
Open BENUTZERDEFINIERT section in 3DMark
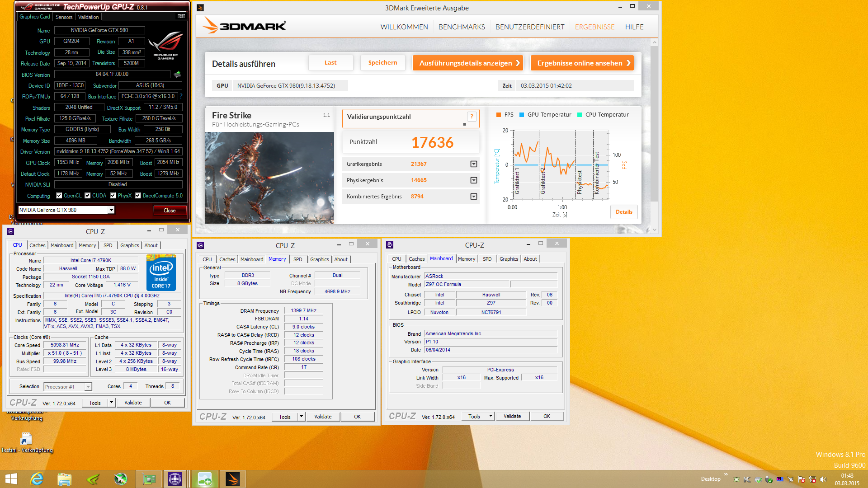point(530,27)
